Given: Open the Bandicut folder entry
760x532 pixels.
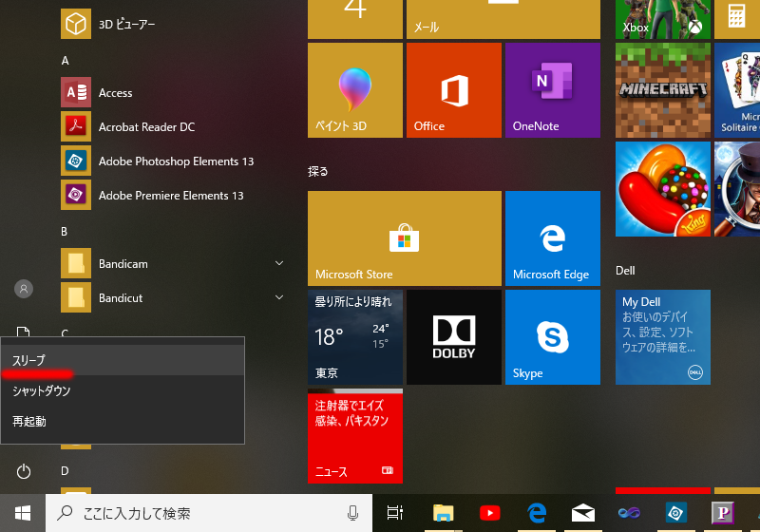Looking at the screenshot, I should 170,297.
